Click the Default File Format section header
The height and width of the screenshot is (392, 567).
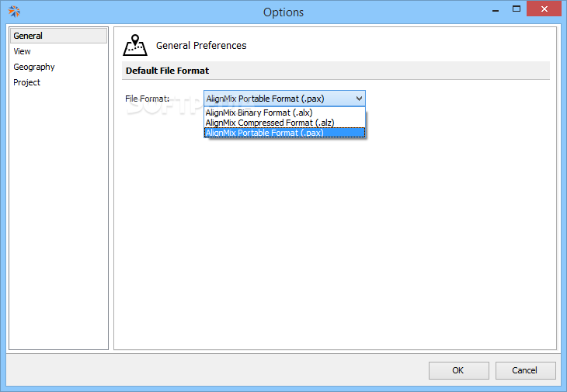[336, 71]
